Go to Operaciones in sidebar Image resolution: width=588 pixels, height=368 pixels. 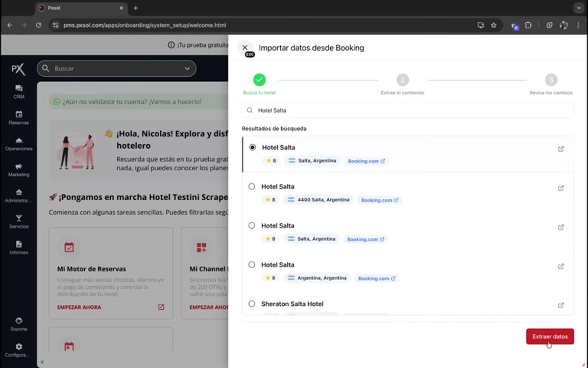click(19, 144)
